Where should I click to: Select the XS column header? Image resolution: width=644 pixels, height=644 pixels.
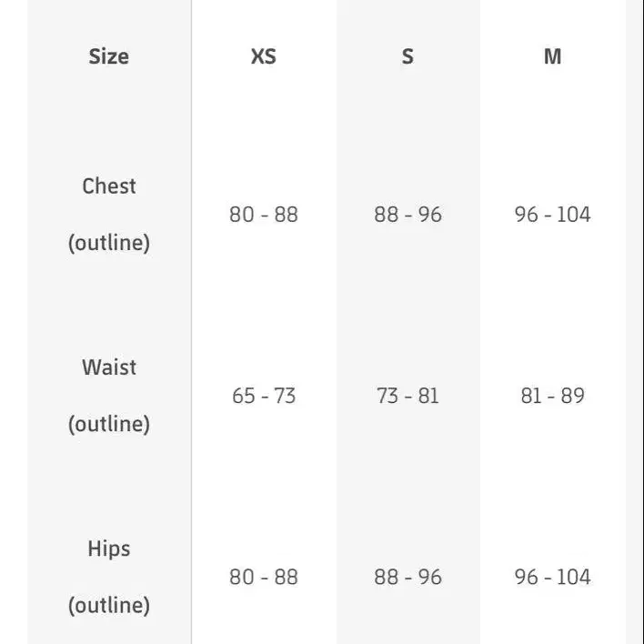click(x=264, y=56)
